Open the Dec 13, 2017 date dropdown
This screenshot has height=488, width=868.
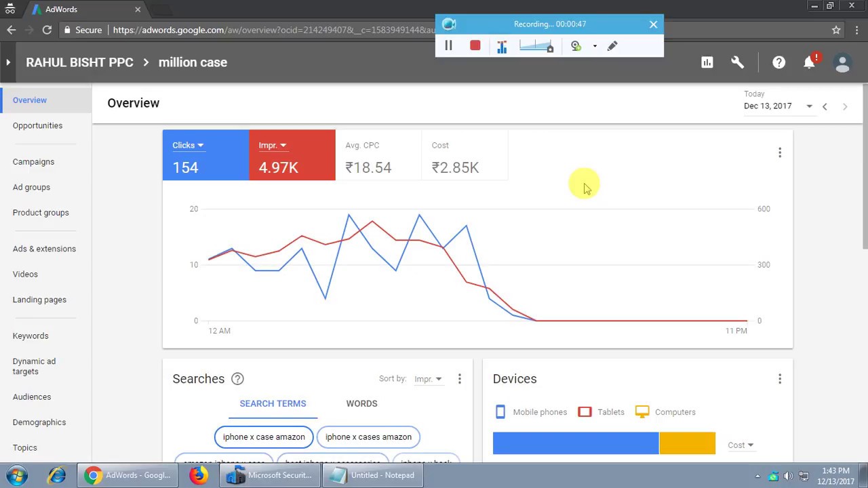pos(778,106)
